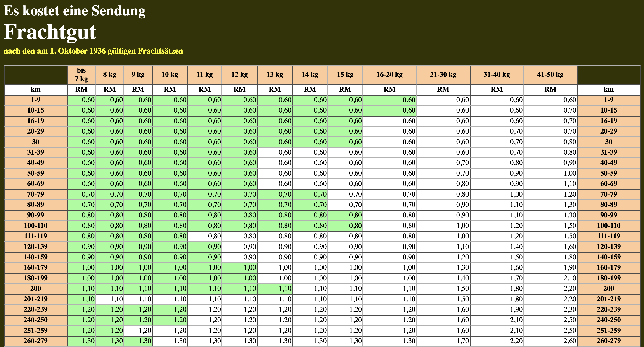Click the 10 kg column header
This screenshot has height=347, width=644.
click(x=170, y=75)
